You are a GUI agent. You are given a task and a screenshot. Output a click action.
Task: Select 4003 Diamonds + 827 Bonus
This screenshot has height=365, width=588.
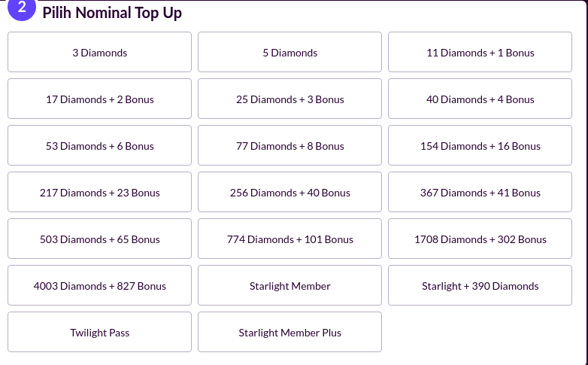tap(100, 286)
